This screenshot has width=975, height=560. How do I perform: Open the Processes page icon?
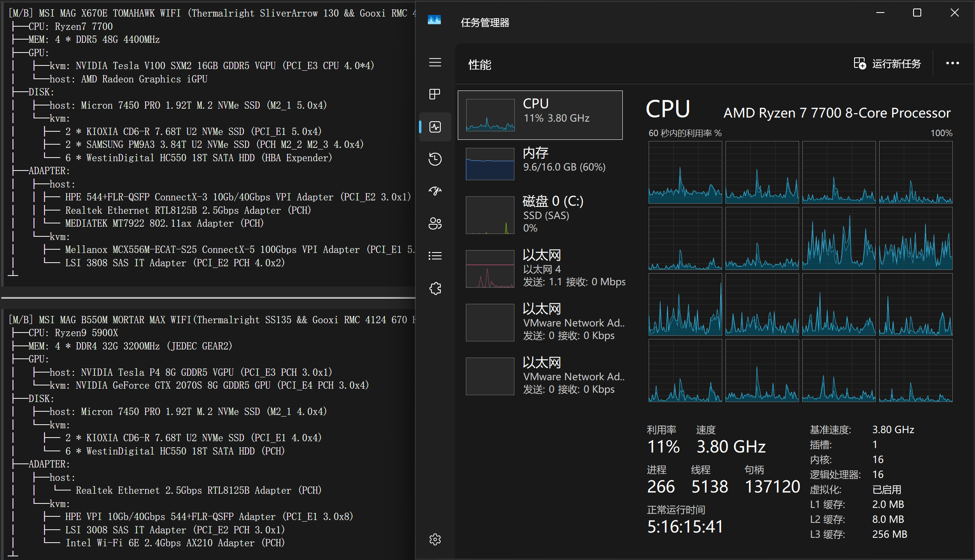pos(435,95)
